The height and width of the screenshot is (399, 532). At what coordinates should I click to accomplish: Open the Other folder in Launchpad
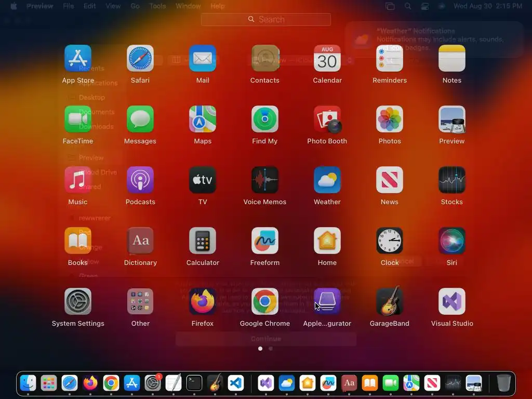coord(140,301)
